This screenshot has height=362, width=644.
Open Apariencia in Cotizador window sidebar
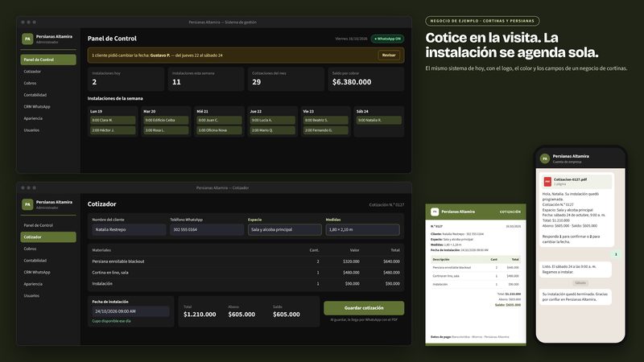tap(48, 284)
